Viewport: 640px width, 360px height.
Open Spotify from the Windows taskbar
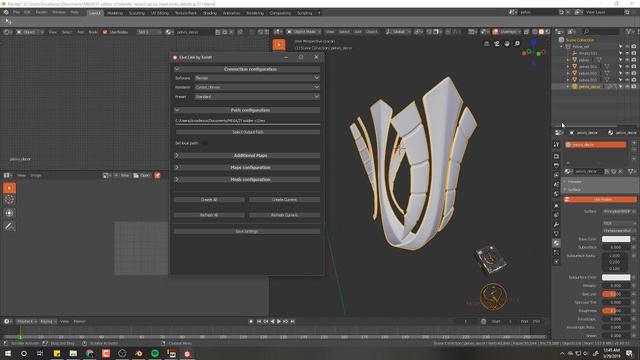pos(155,353)
